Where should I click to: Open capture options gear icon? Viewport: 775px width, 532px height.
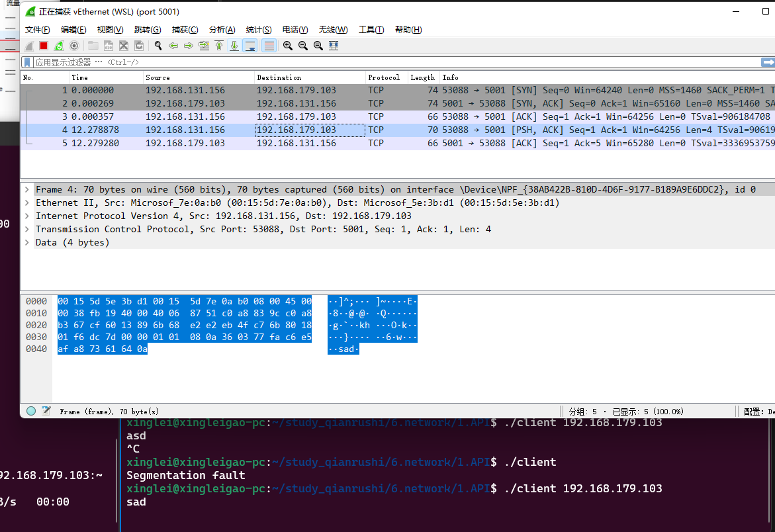click(x=74, y=46)
